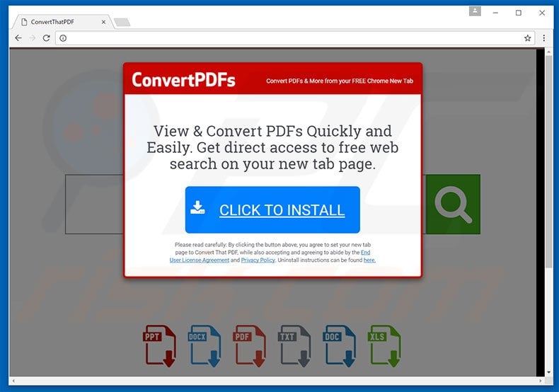This screenshot has height=392, width=559.
Task: Click the vertical scrollbar thumb
Action: (549, 162)
